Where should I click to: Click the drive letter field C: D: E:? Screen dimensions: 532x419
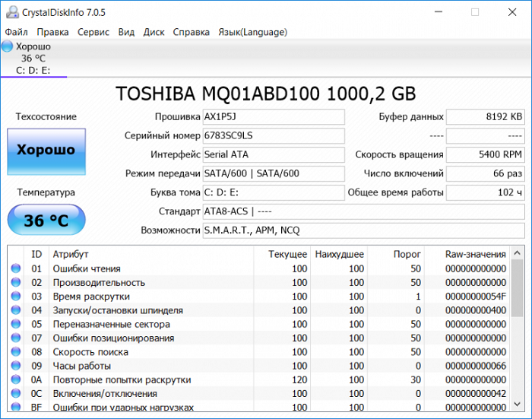click(274, 192)
